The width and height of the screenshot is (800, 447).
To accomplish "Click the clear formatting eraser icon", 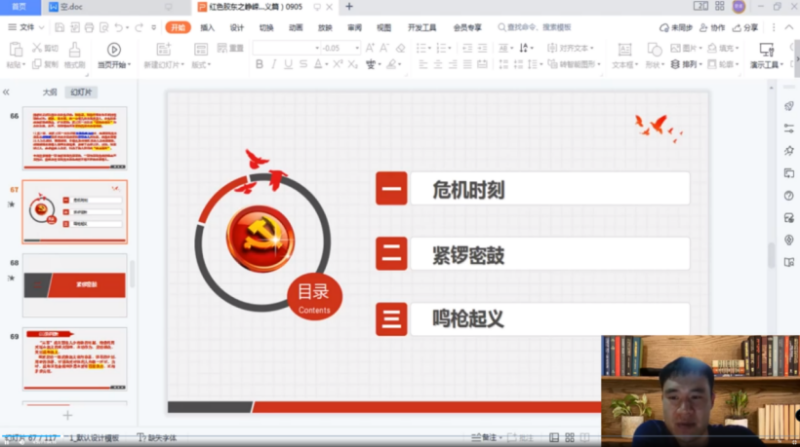I will pos(401,48).
